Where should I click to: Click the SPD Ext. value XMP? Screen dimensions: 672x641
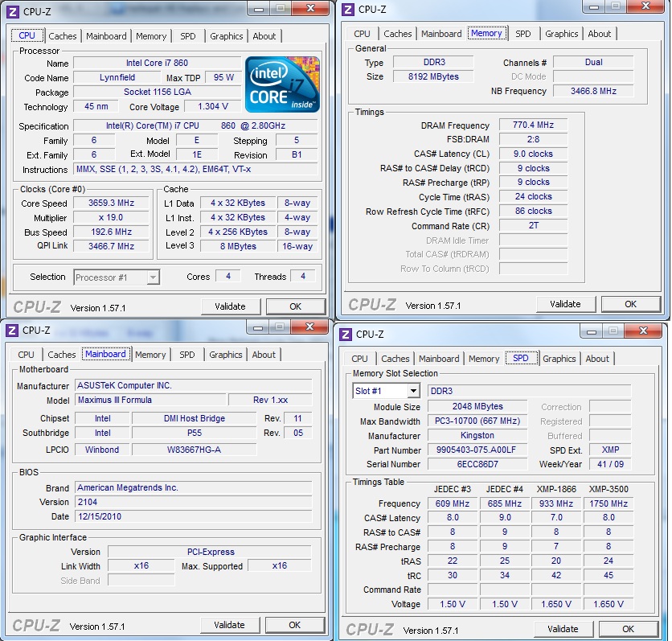coord(610,450)
